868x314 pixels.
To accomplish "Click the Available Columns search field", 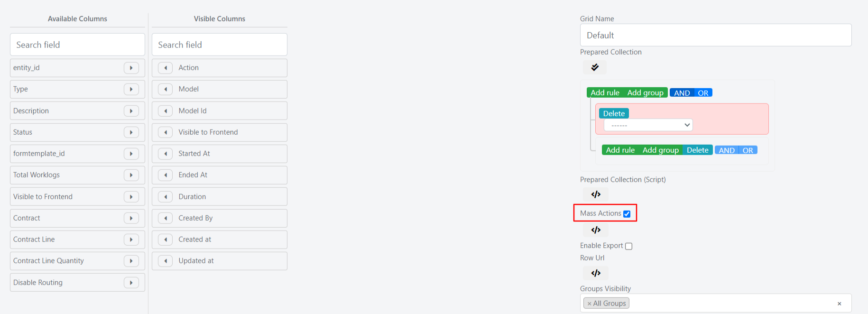I will click(x=77, y=45).
